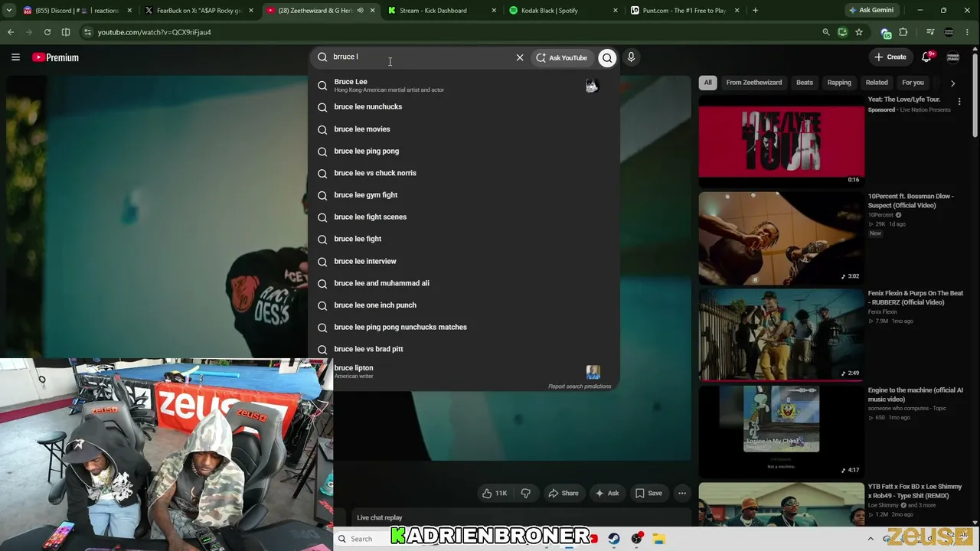
Task: Open Steam from the taskbar
Action: coord(614,539)
